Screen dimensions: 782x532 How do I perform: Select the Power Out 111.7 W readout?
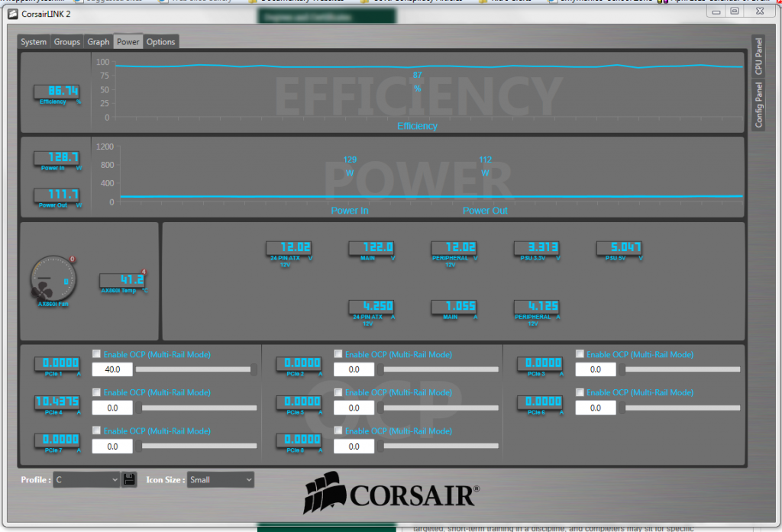click(x=57, y=195)
